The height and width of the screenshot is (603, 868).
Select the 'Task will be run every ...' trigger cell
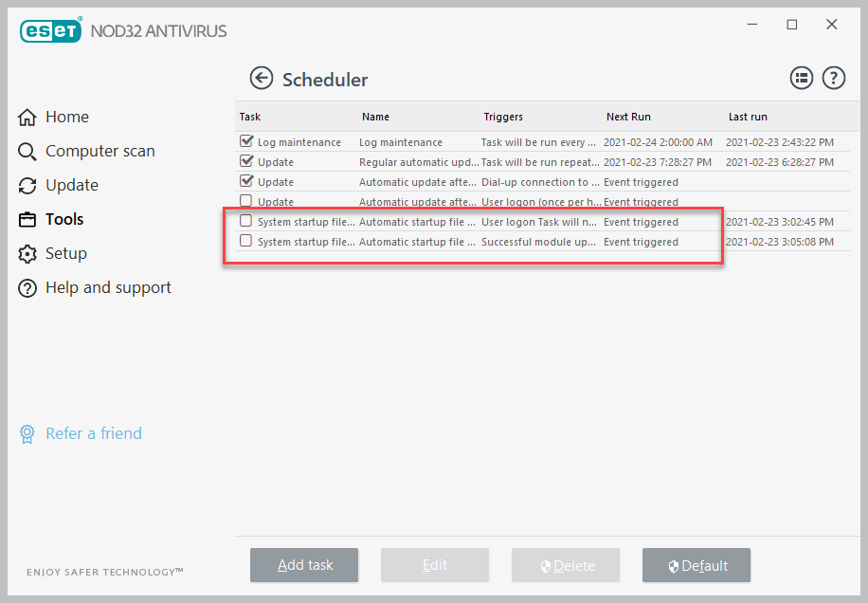538,142
